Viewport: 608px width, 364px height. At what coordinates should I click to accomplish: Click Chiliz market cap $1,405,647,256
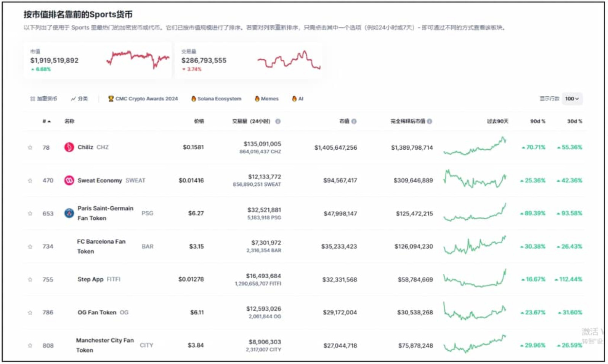pos(335,148)
